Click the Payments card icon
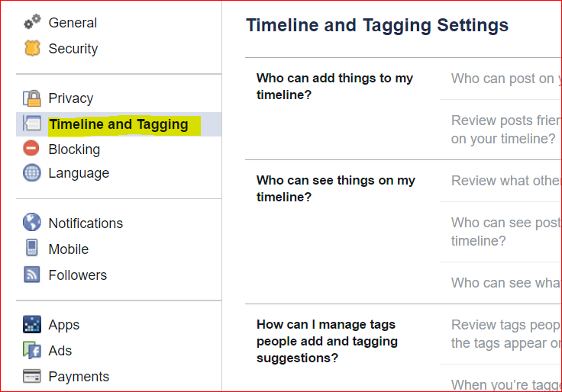This screenshot has height=392, width=562. [x=32, y=376]
